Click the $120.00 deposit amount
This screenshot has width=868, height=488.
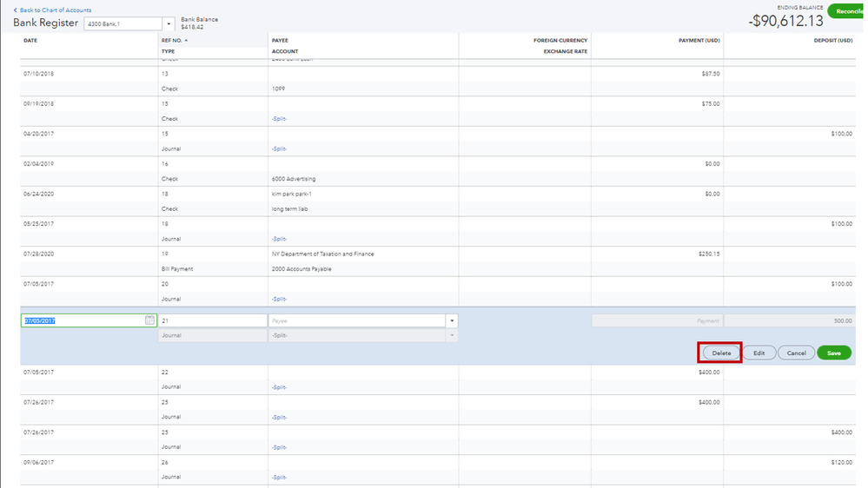coord(841,462)
